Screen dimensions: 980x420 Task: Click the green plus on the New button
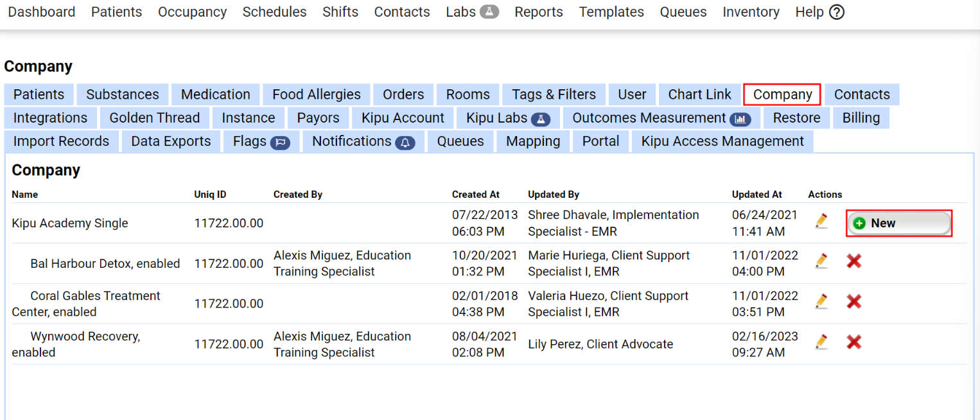coord(861,222)
